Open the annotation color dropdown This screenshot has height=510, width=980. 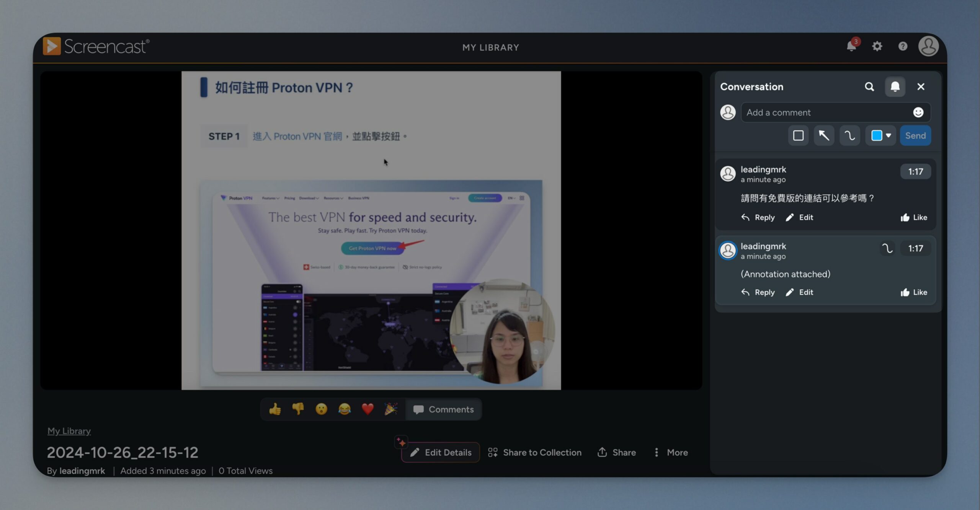tap(880, 135)
